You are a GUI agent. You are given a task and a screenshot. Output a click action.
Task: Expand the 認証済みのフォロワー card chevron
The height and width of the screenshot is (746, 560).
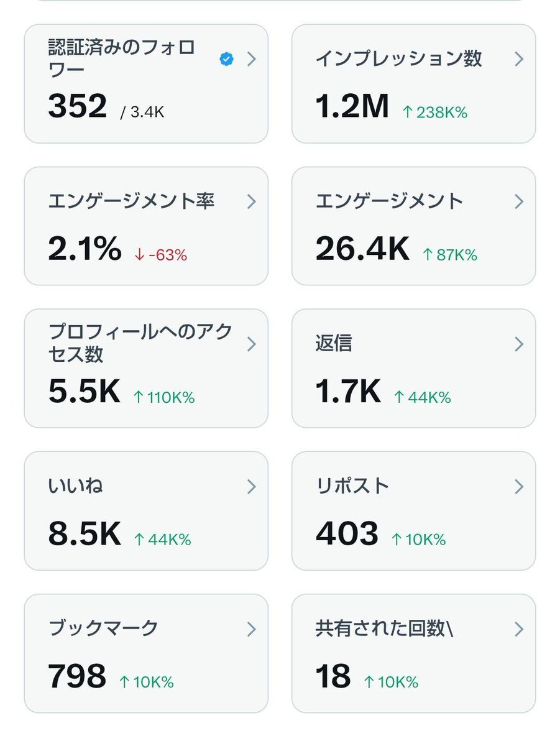click(251, 59)
